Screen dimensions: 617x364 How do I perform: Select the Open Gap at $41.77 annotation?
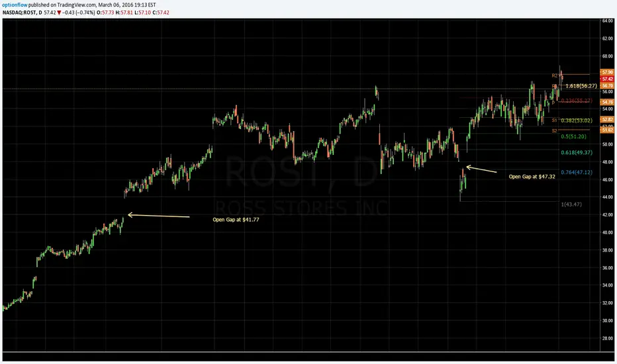(x=236, y=220)
